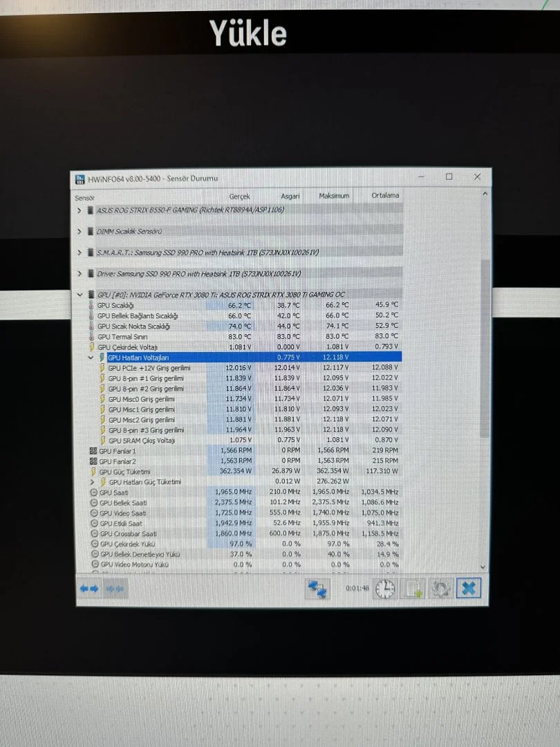
Task: Expand the GPU Hatları Güç Tüketimi subtree
Action: 92,482
